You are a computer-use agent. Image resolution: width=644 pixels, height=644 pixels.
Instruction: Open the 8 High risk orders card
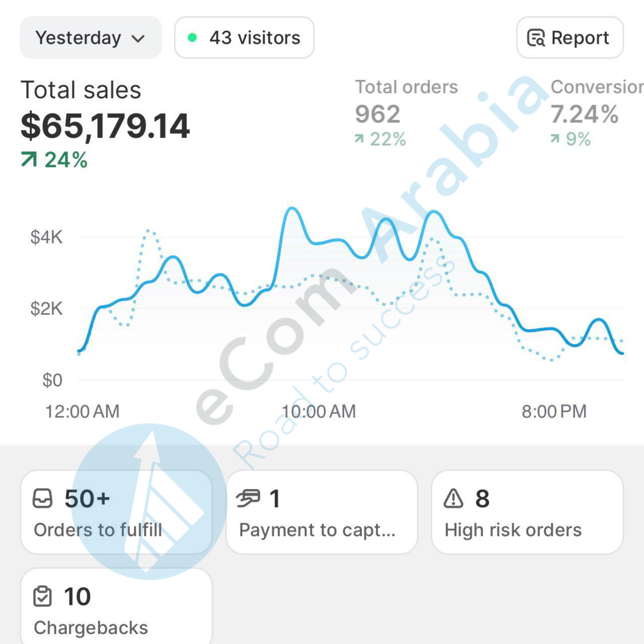(x=527, y=513)
